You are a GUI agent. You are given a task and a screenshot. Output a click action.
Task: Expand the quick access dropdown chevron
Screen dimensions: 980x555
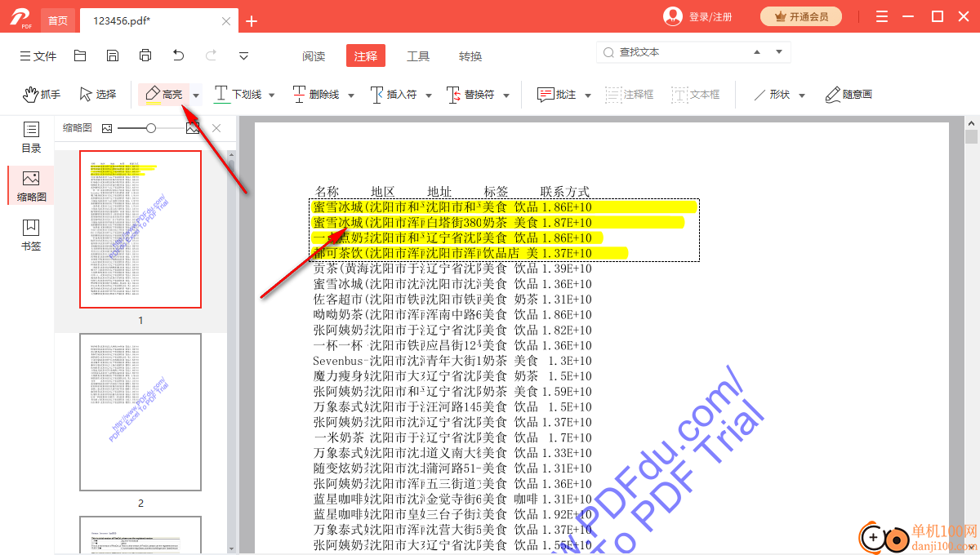click(244, 56)
